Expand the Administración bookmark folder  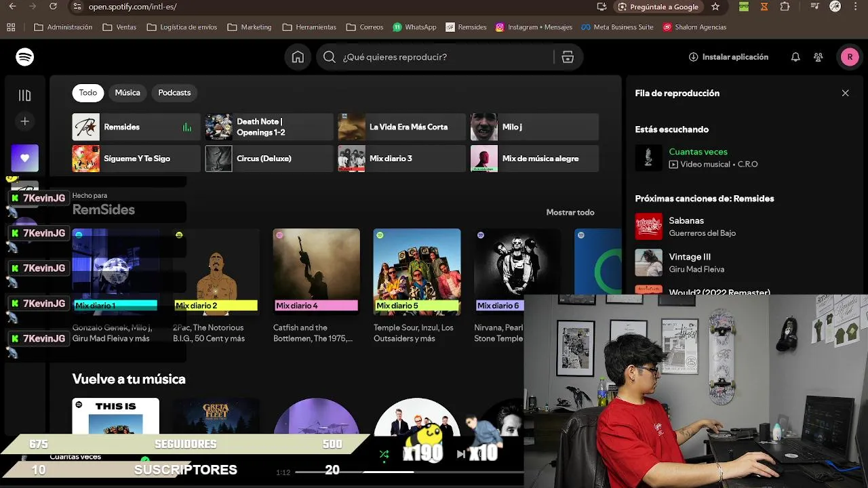pyautogui.click(x=63, y=27)
